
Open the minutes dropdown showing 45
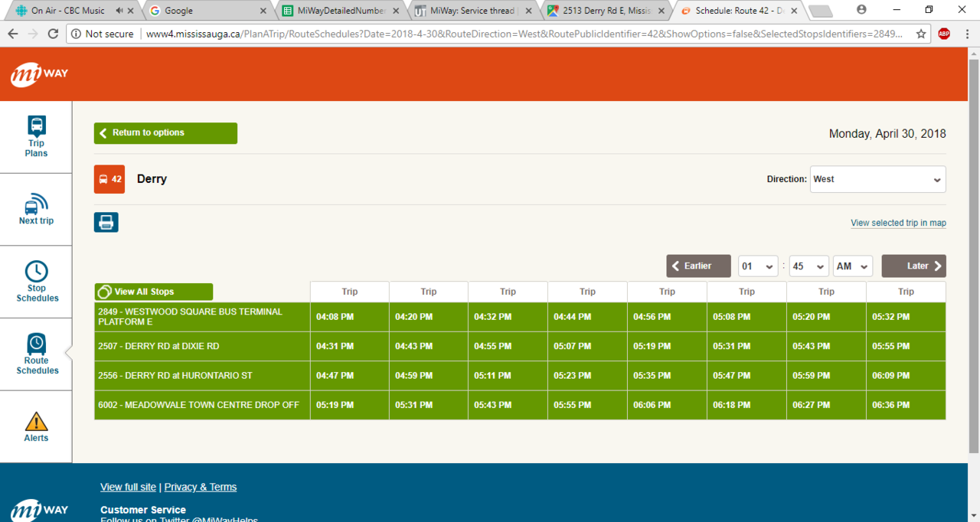808,266
